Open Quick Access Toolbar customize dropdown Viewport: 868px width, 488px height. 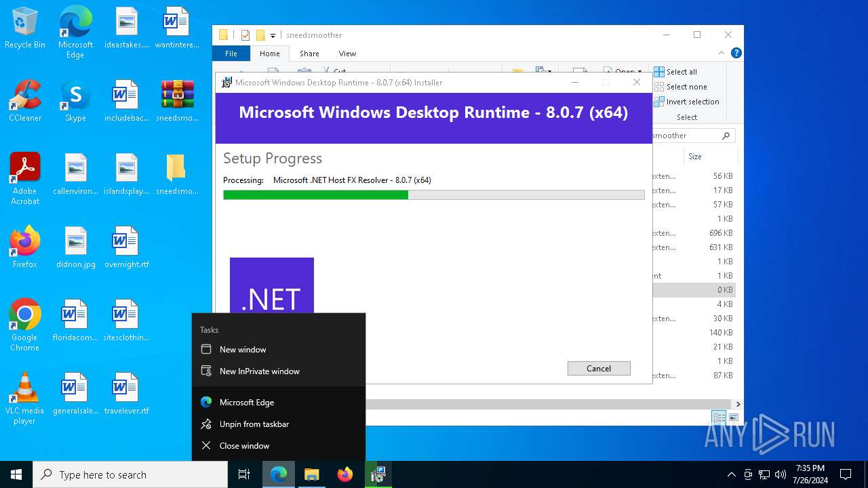(273, 35)
